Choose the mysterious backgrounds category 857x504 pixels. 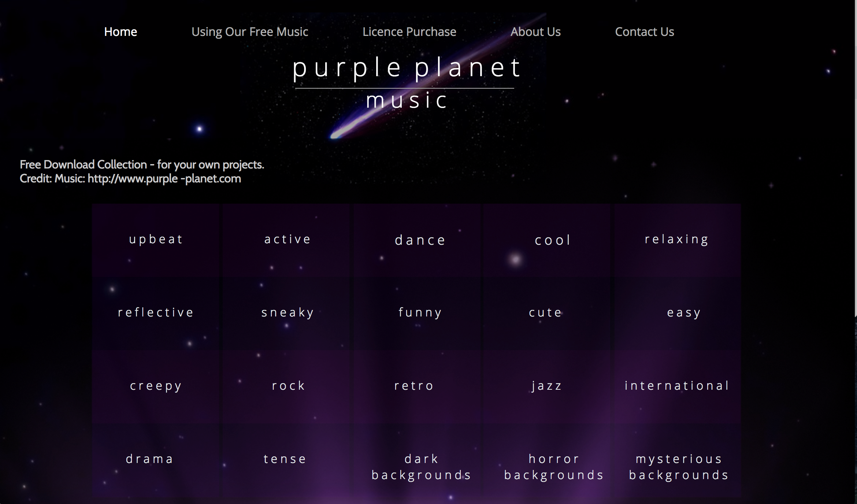679,467
